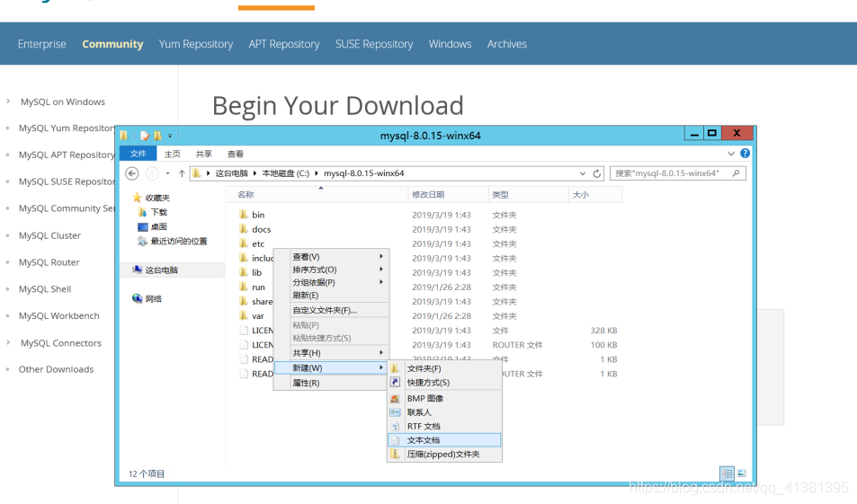Create new BMP image from submenu
The image size is (857, 504).
[x=444, y=399]
